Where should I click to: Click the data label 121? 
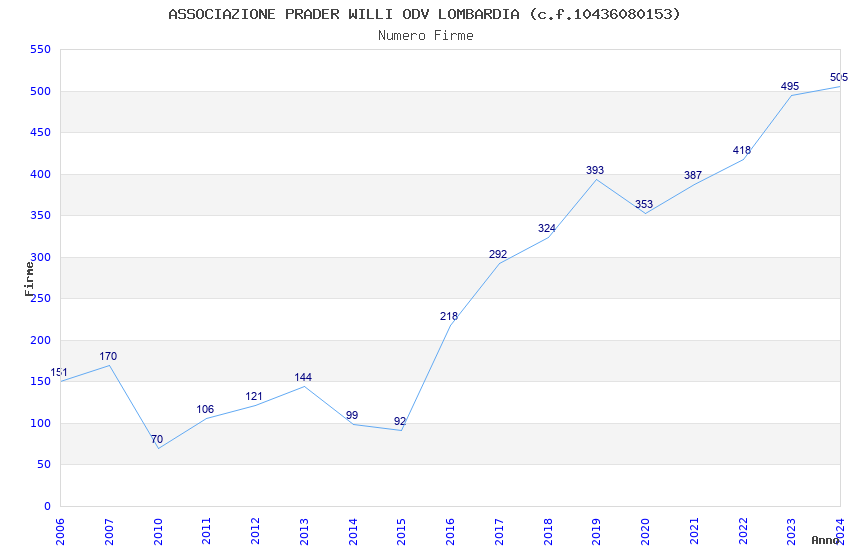(x=254, y=396)
